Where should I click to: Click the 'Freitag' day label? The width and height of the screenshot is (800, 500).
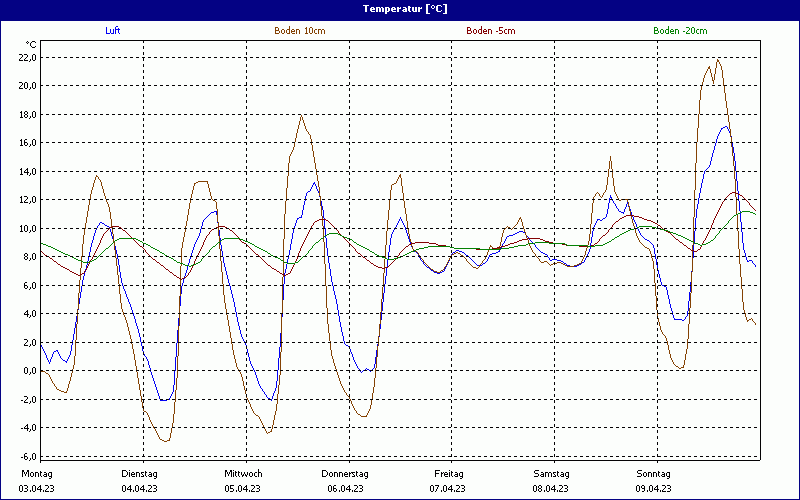[449, 474]
